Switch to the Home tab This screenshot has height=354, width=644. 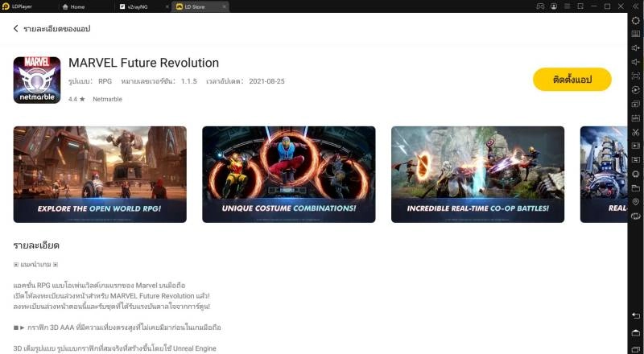[x=73, y=6]
